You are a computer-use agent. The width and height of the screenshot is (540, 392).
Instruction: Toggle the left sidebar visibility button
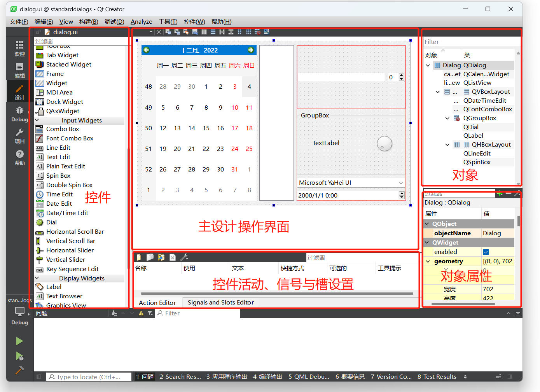[x=38, y=376]
